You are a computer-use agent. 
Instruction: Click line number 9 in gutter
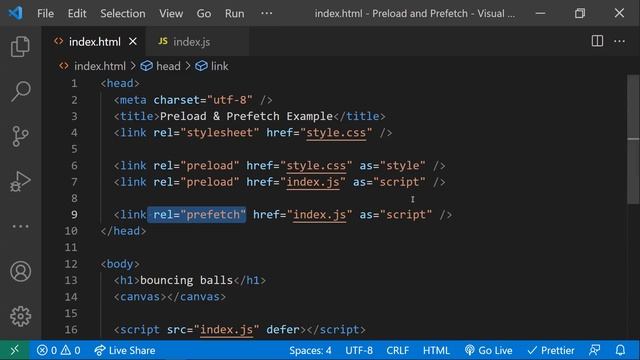[74, 215]
